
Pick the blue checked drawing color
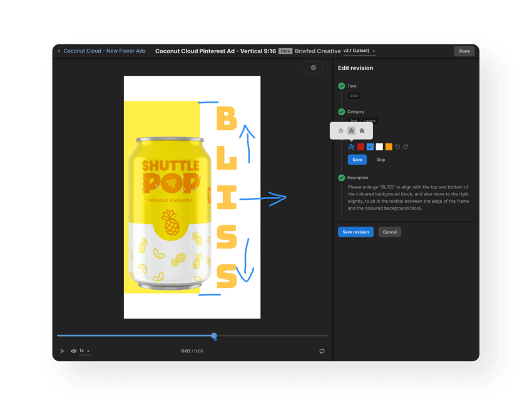(x=370, y=147)
